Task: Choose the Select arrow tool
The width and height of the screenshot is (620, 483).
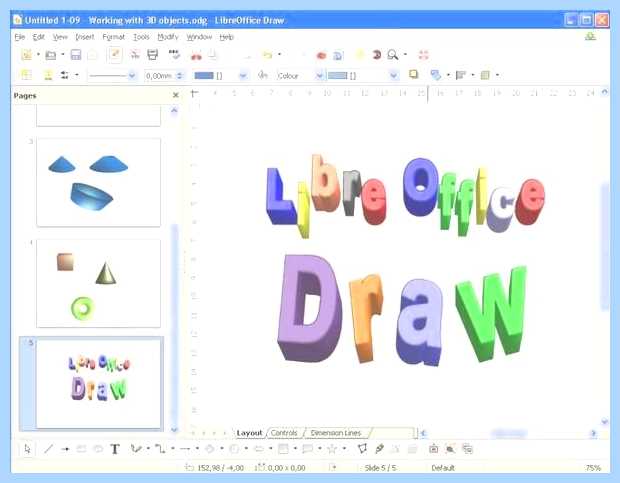Action: tap(27, 449)
